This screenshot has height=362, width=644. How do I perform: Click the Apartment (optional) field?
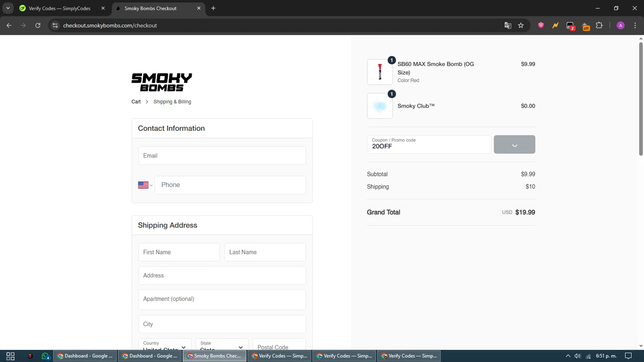(222, 299)
